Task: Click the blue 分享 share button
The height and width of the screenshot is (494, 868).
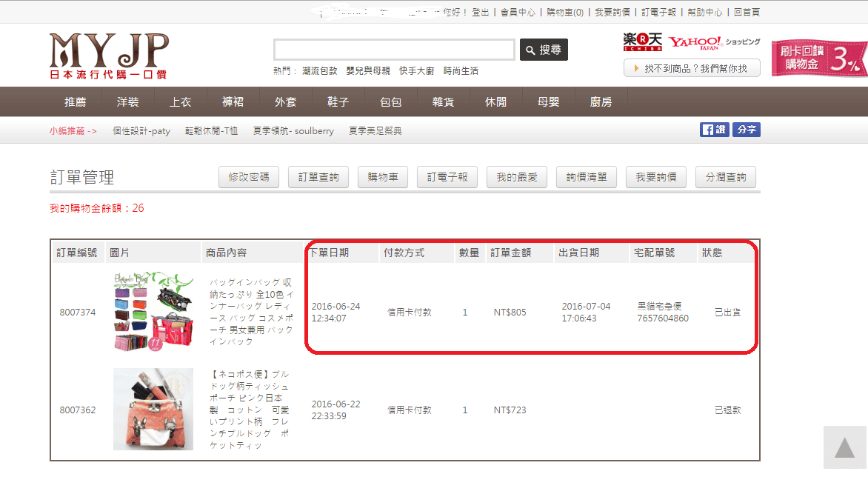Action: pos(747,130)
